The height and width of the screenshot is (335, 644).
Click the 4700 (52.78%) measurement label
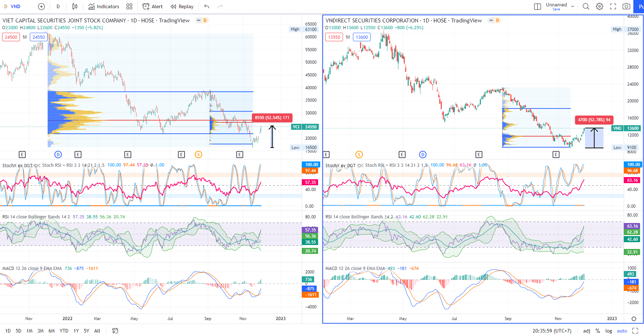(595, 119)
